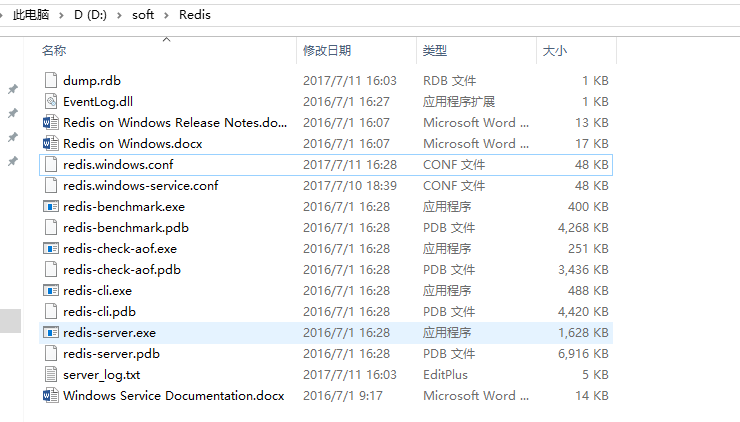Select Redis on Windows.docx file name
The height and width of the screenshot is (422, 740).
133,143
